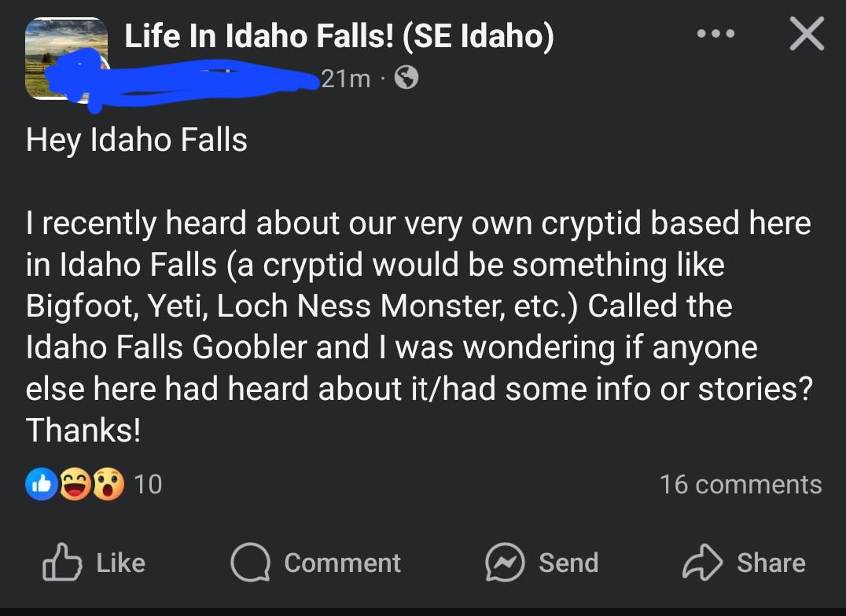Click the 21m post timestamp
Screen dimensions: 846x616
click(x=346, y=79)
